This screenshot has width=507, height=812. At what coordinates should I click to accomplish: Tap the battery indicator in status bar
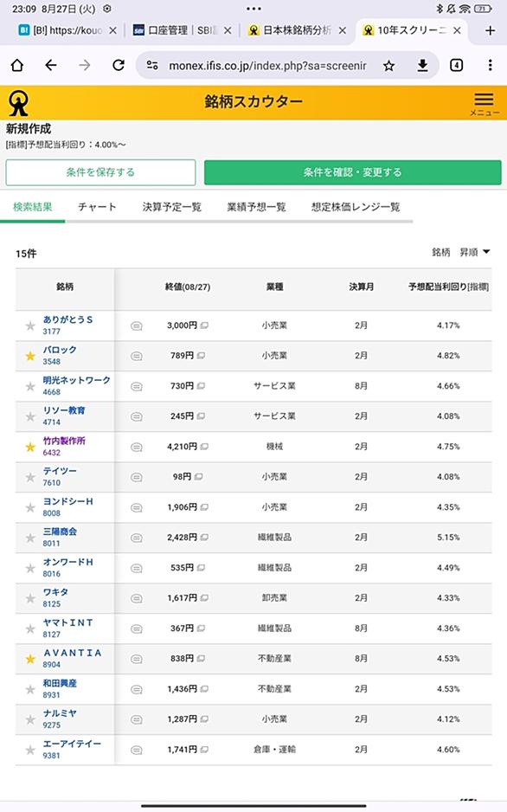(483, 9)
